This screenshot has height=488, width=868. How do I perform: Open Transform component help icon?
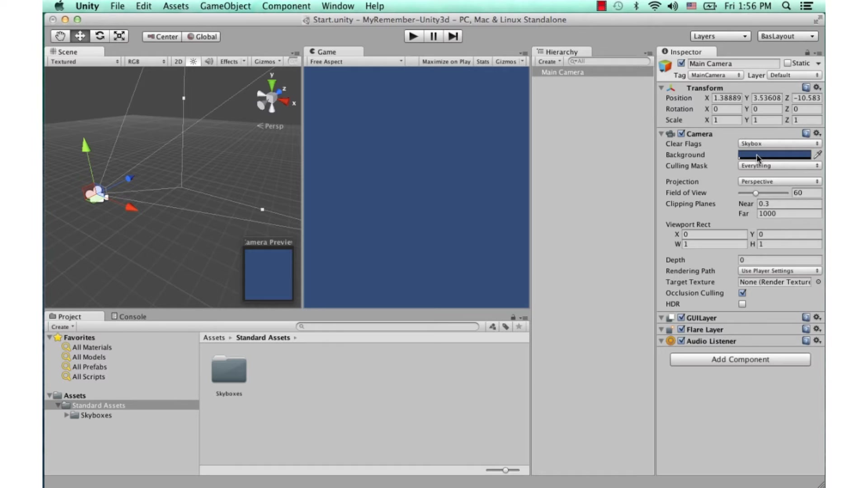click(x=806, y=87)
